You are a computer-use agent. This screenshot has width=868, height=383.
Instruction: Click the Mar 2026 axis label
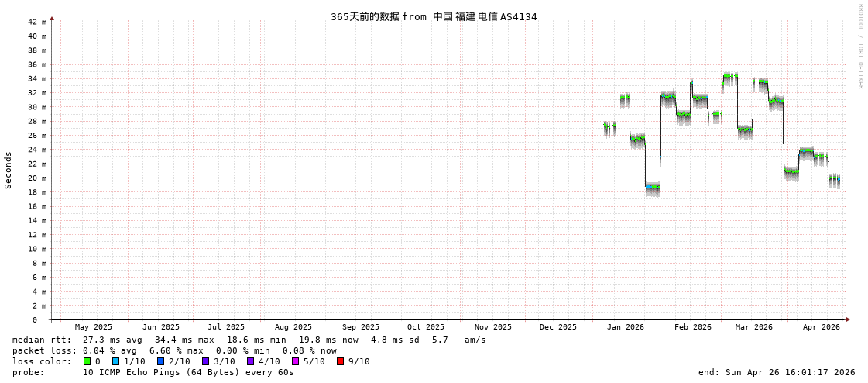pos(754,327)
